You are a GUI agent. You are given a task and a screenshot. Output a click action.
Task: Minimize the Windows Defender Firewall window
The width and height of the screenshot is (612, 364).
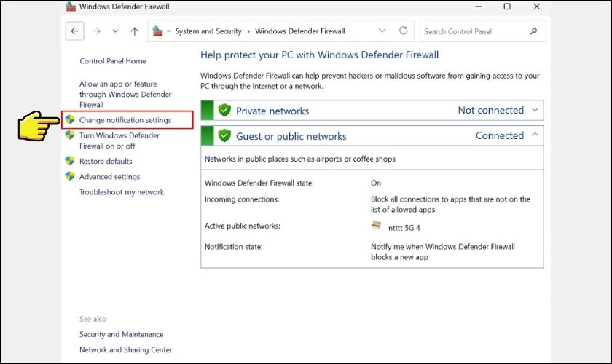[479, 7]
